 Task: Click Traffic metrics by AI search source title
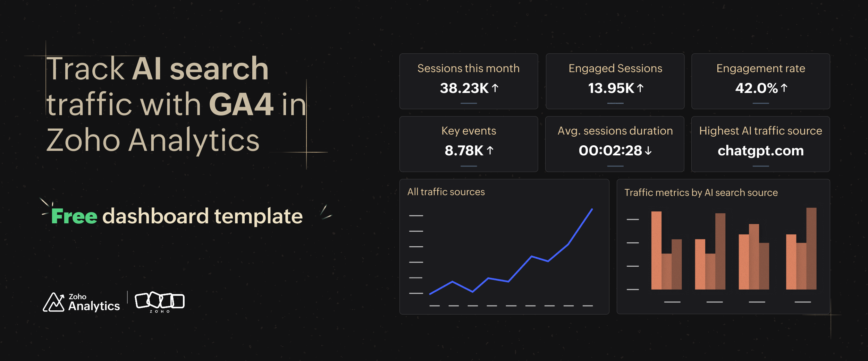pyautogui.click(x=701, y=193)
